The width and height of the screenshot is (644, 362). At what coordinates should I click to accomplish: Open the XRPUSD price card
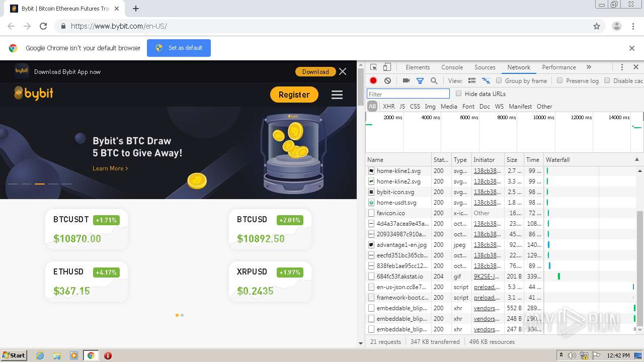[270, 282]
